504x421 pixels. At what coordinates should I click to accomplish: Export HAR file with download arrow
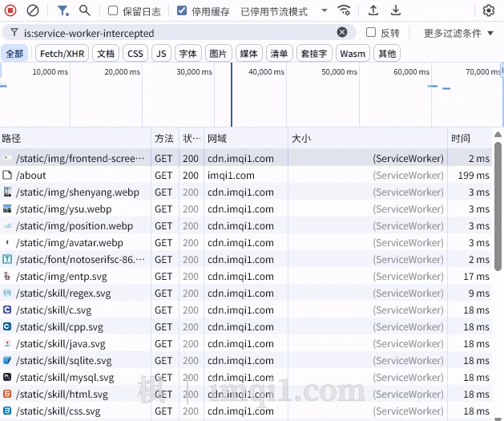[x=396, y=10]
